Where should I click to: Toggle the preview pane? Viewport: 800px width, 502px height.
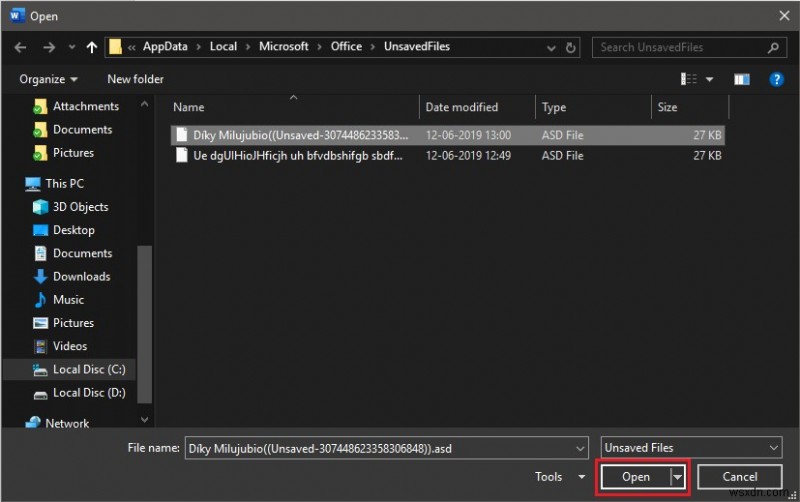tap(741, 79)
